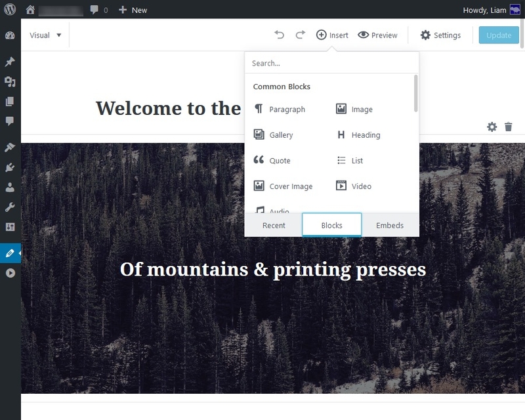This screenshot has width=525, height=420.
Task: Open block settings gear icon
Action: tap(492, 127)
